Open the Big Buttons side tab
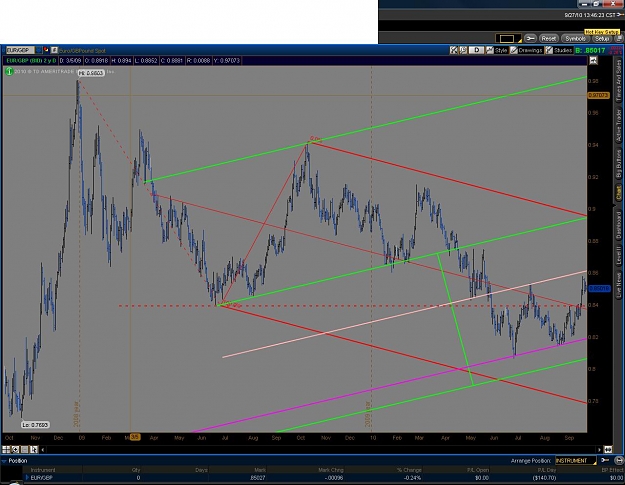The width and height of the screenshot is (625, 485). [x=619, y=164]
